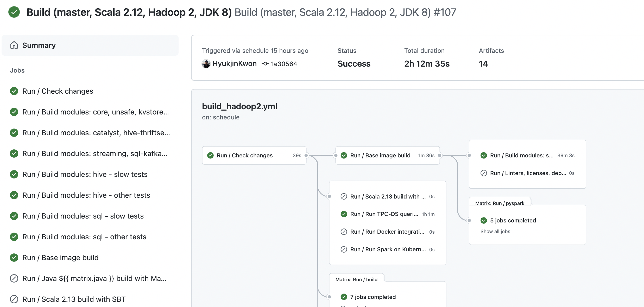Click the Artifacts count 14
The image size is (644, 307).
click(x=483, y=64)
